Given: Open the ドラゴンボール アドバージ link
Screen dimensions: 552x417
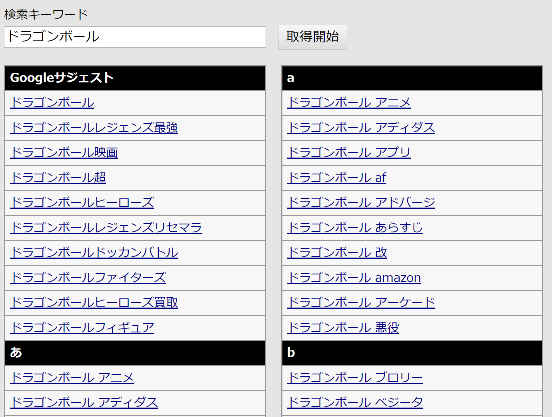Looking at the screenshot, I should coord(361,203).
